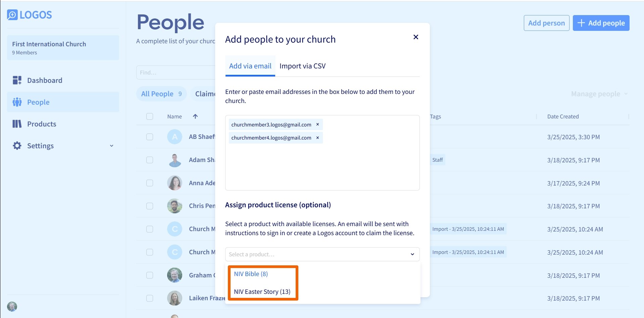Open the First International Church card
Image resolution: width=644 pixels, height=318 pixels.
point(63,48)
